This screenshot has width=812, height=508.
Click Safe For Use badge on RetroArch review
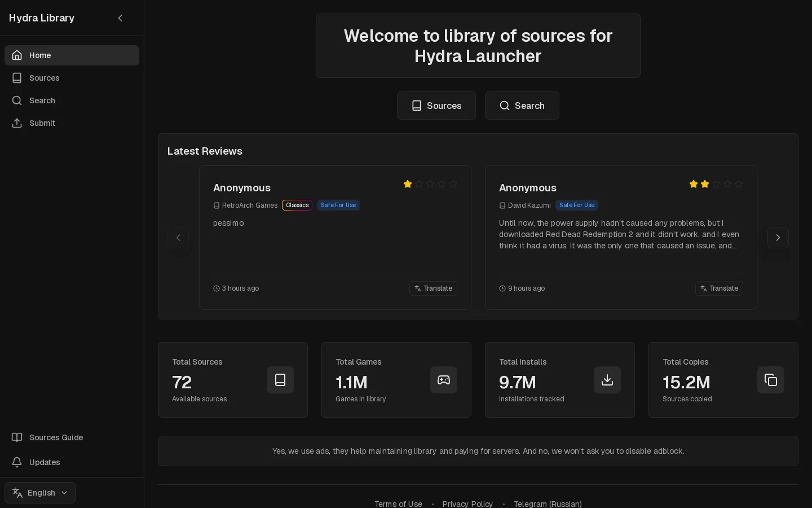point(338,205)
